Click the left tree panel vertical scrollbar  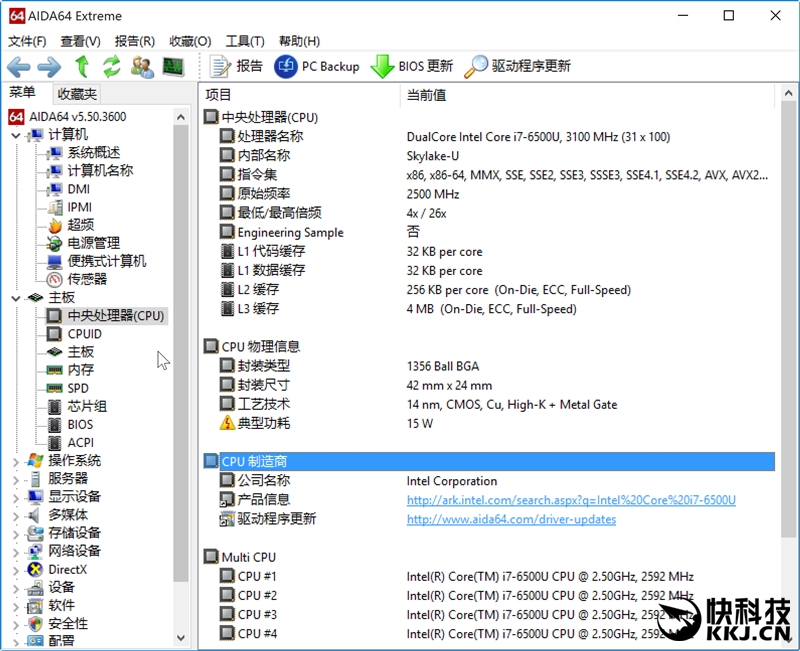tap(181, 350)
